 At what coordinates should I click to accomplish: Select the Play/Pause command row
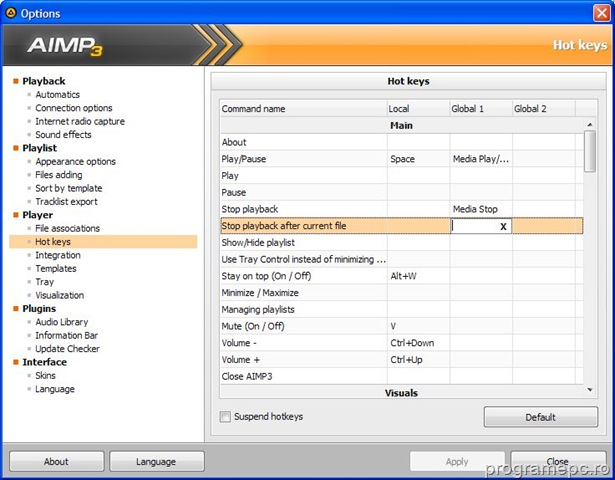point(402,159)
